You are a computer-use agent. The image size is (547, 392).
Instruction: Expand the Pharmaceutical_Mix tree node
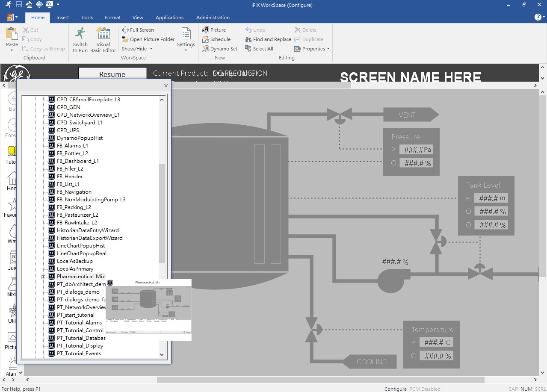(44, 276)
